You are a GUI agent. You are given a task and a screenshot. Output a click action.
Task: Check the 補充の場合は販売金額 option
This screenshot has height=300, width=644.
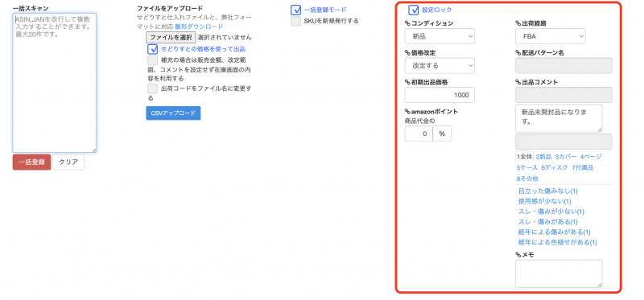(153, 60)
